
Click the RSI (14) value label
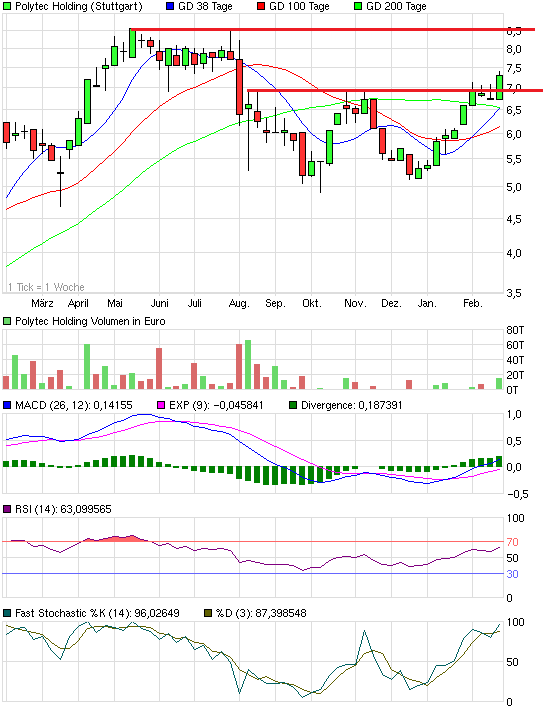coord(63,509)
